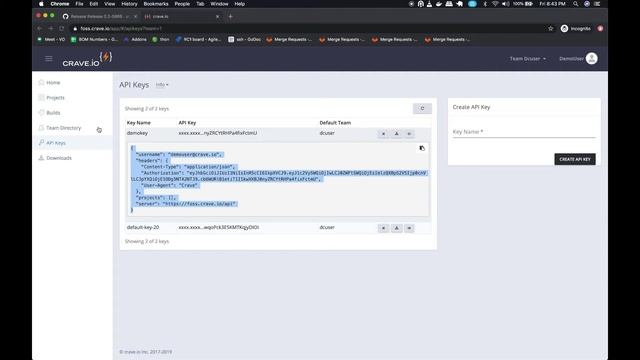Screen dimensions: 640x360
Task: Open the RC1 board bookmark
Action: 198,40
